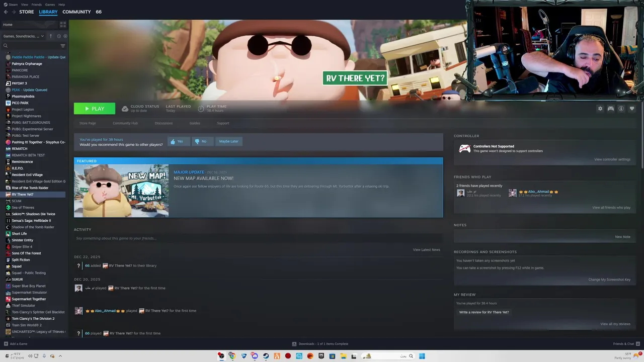
Task: Open the View menu
Action: [x=25, y=5]
